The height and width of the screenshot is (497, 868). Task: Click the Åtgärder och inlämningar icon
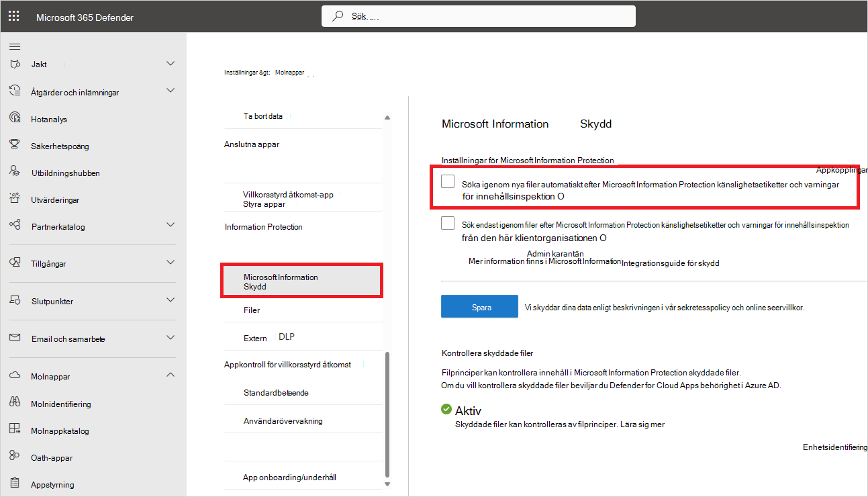coord(15,91)
